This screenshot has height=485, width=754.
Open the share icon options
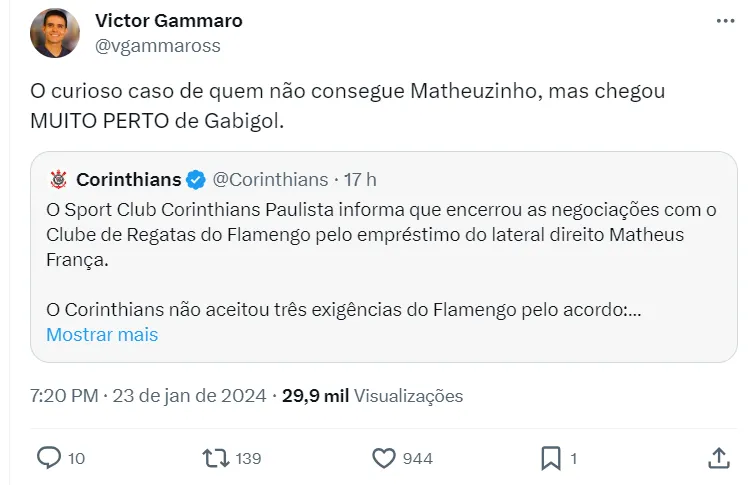[x=718, y=458]
